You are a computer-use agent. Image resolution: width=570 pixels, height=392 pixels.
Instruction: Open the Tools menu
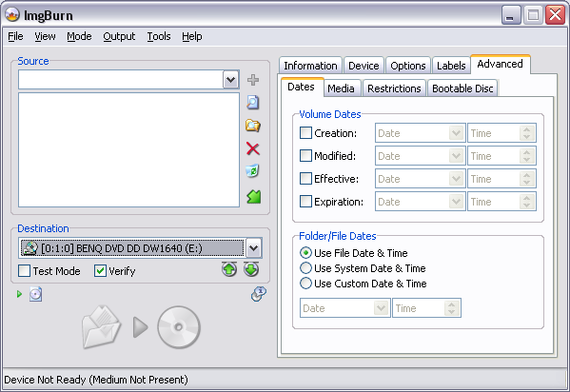tap(159, 36)
